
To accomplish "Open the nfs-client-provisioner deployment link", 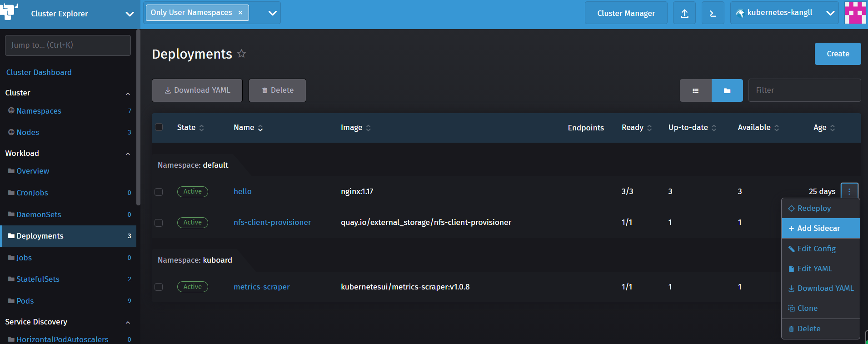I will coord(272,222).
